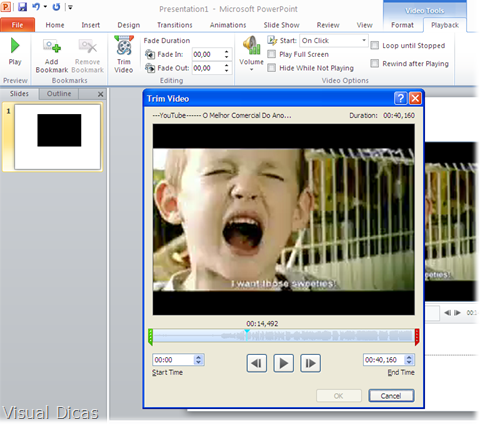
Task: Toggle Rewind after Playing checkbox
Action: [x=375, y=63]
